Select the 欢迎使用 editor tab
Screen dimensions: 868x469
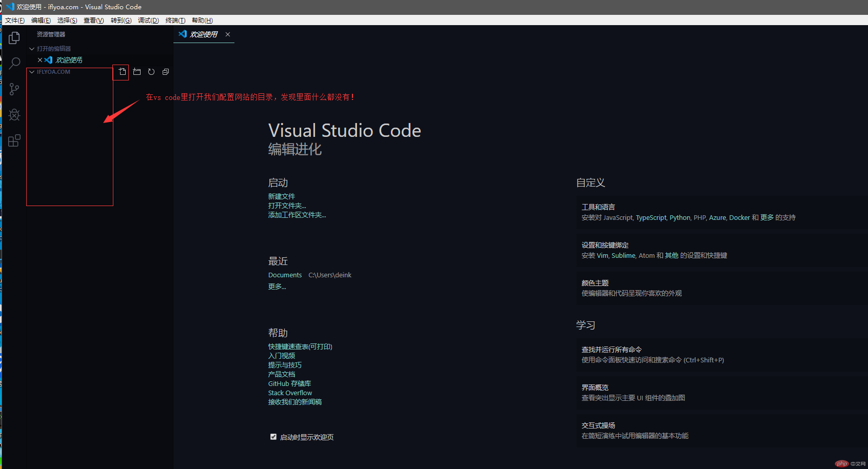tap(204, 34)
